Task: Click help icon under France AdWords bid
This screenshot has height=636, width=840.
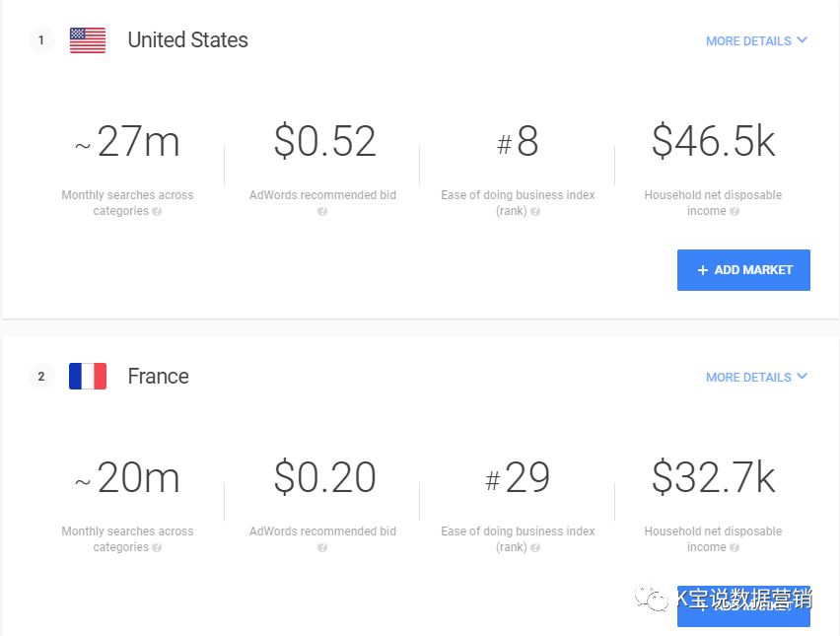Action: coord(322,548)
